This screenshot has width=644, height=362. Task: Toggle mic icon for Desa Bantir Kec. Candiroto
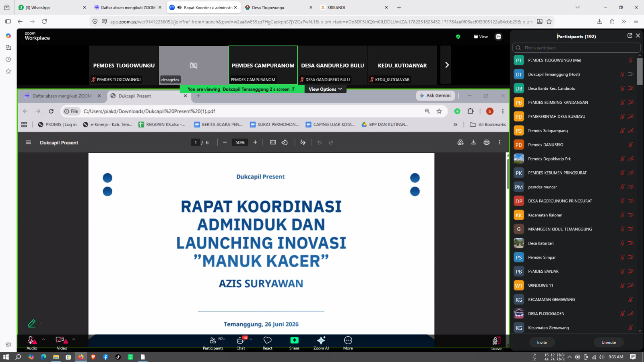pyautogui.click(x=623, y=88)
